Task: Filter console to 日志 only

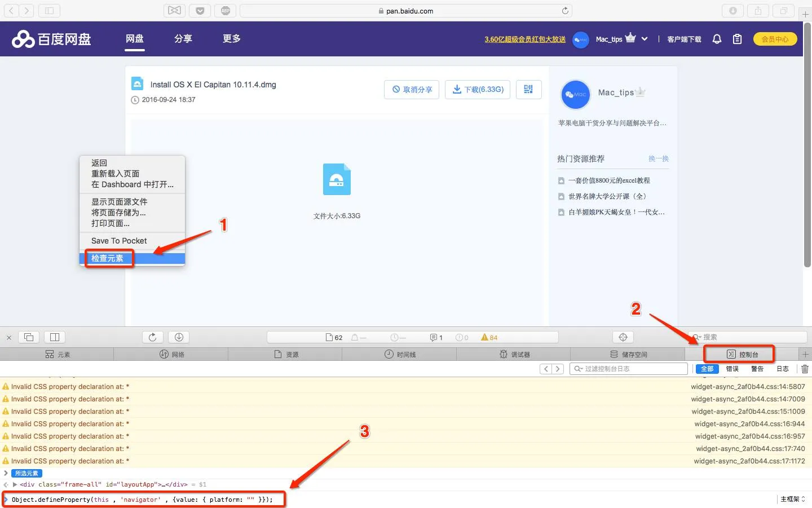Action: (x=783, y=369)
